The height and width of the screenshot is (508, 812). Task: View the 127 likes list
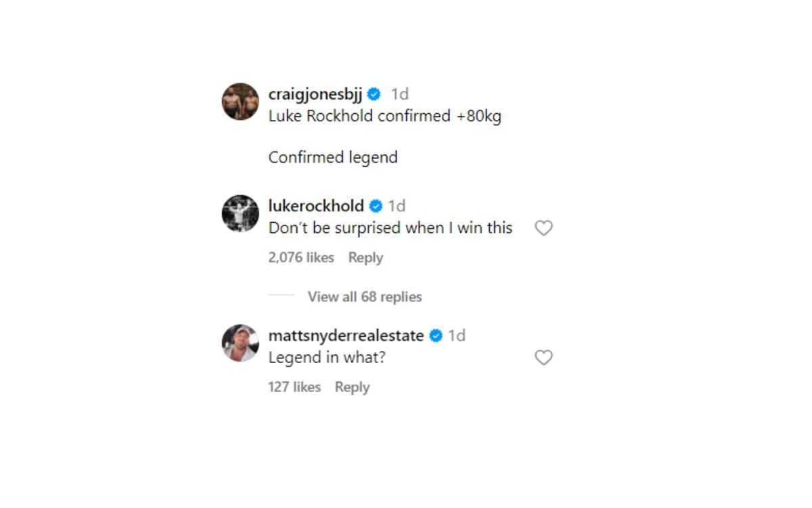294,387
